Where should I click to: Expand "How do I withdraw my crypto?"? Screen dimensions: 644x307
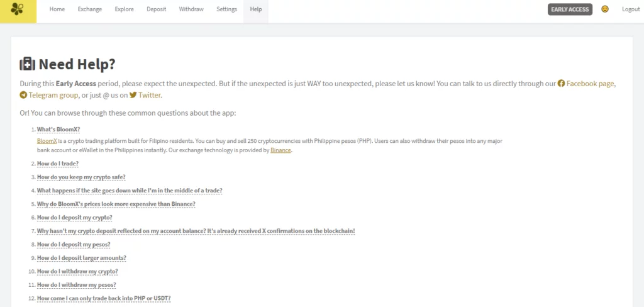point(77,272)
